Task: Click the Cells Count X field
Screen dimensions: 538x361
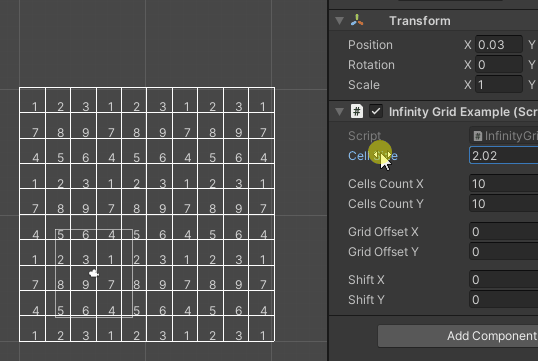Action: point(503,184)
